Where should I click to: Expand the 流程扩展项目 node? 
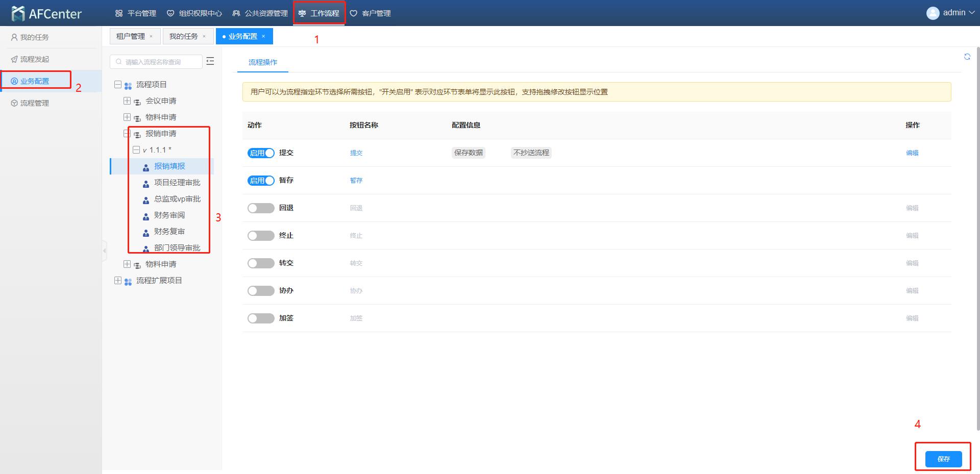118,281
